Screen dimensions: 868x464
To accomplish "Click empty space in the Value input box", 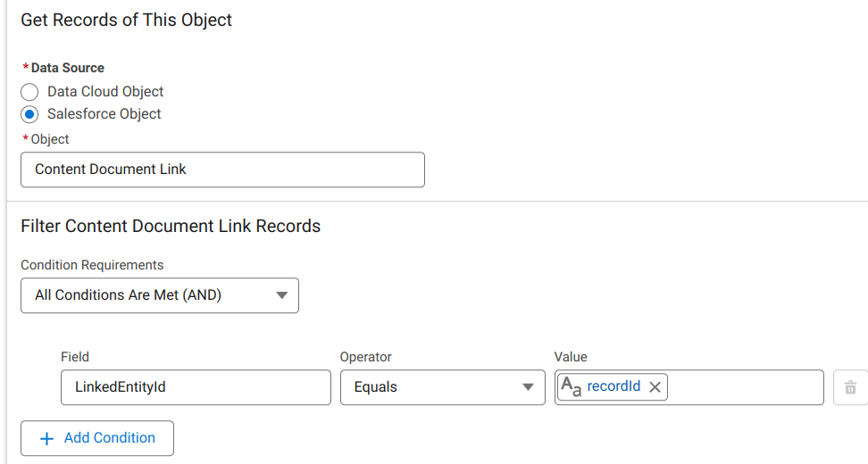I will pos(746,387).
